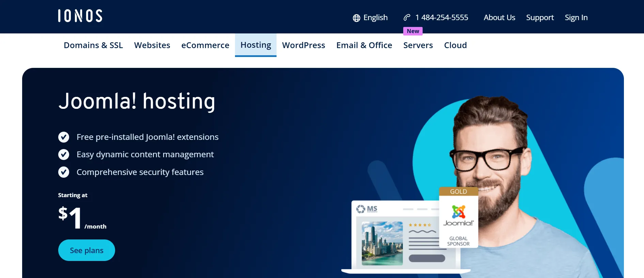The height and width of the screenshot is (278, 644).
Task: Click 'Free pre-installed Joomla! extensions' text
Action: [x=147, y=137]
